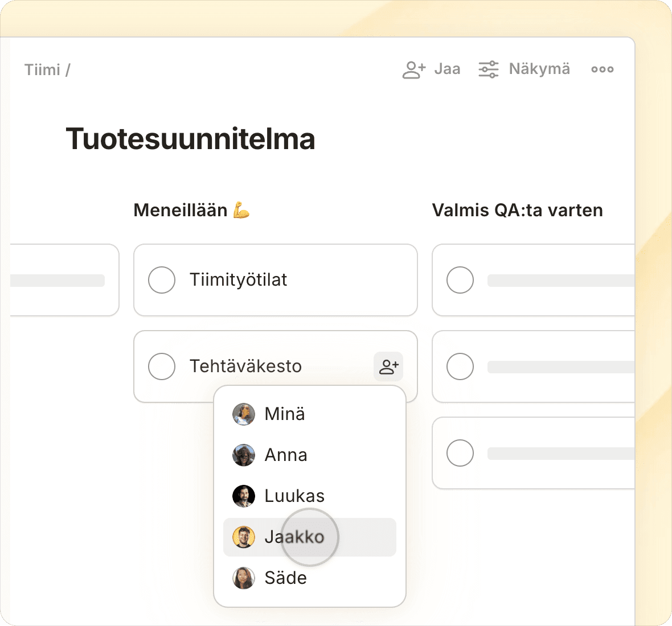
Task: Open the three-dot more options menu
Action: [602, 69]
